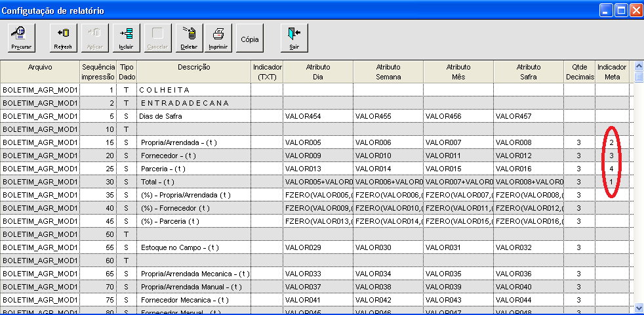Select the Atributo Semana column header
Screen dimensions: 644x315
click(388, 72)
